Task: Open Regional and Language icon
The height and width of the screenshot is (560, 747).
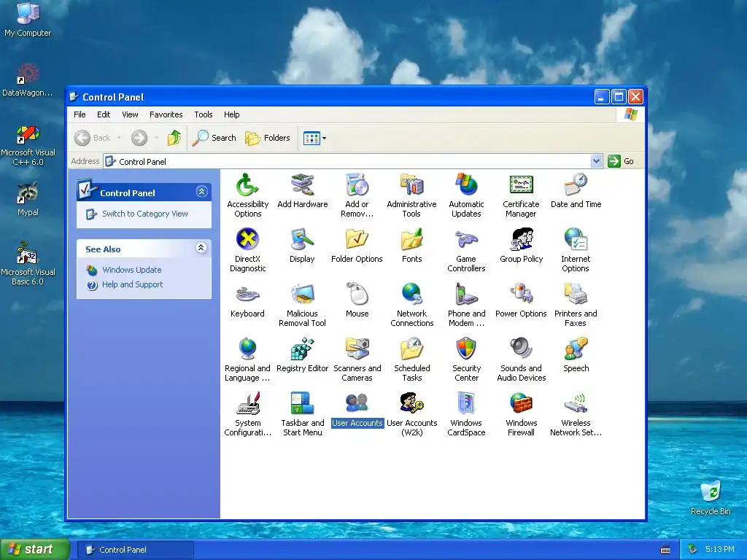Action: (x=248, y=349)
